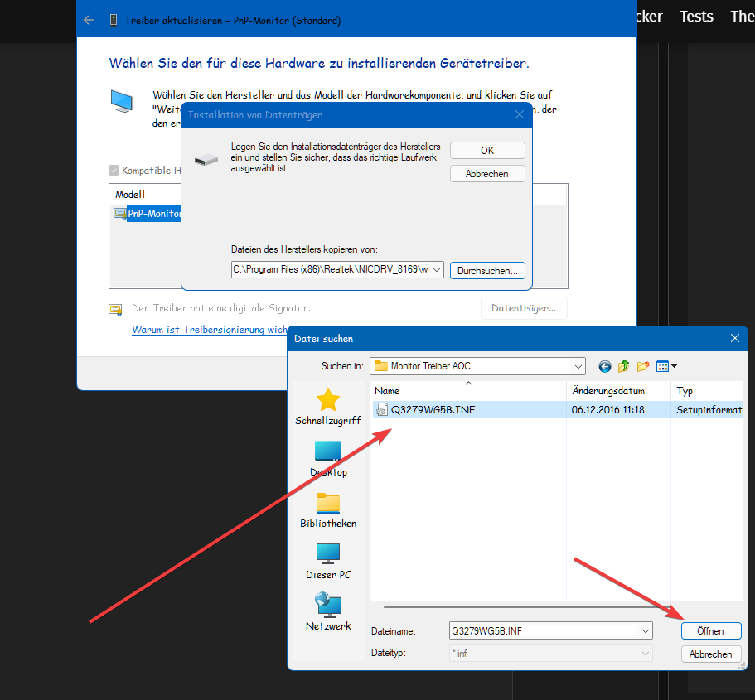755x700 pixels.
Task: Toggle the Kompatible Hardware checkbox
Action: [114, 171]
